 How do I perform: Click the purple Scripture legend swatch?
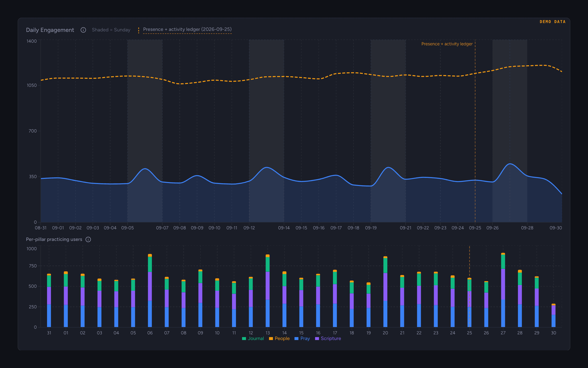pyautogui.click(x=317, y=339)
